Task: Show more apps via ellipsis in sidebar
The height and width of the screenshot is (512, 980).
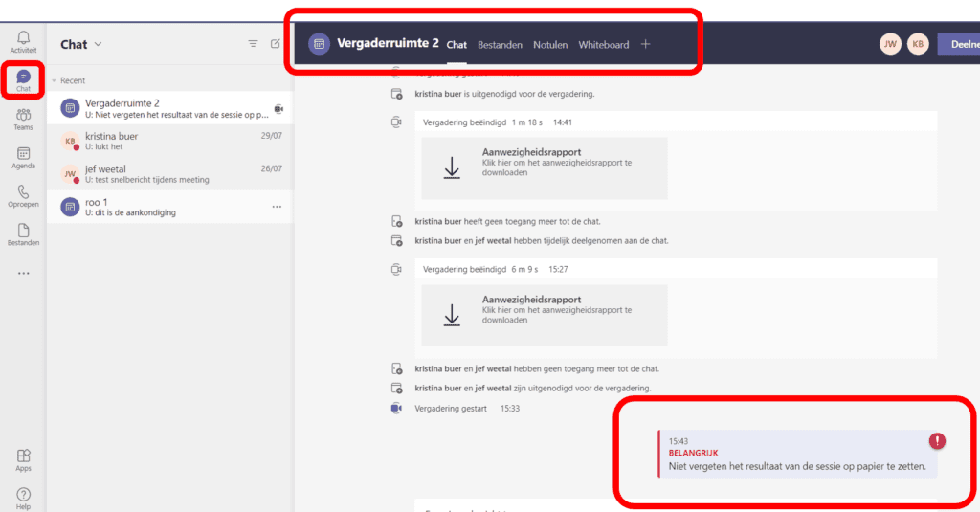Action: click(x=23, y=273)
